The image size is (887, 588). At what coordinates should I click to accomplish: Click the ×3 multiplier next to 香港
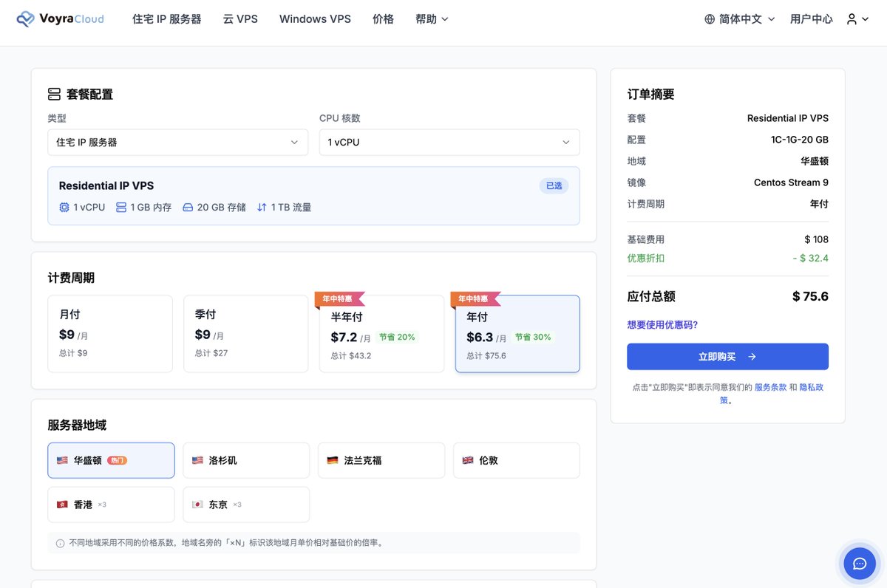tap(102, 505)
